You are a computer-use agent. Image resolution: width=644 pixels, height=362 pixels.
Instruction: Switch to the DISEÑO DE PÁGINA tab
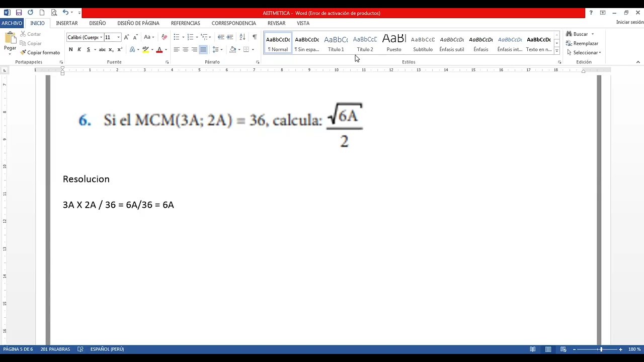pos(138,23)
